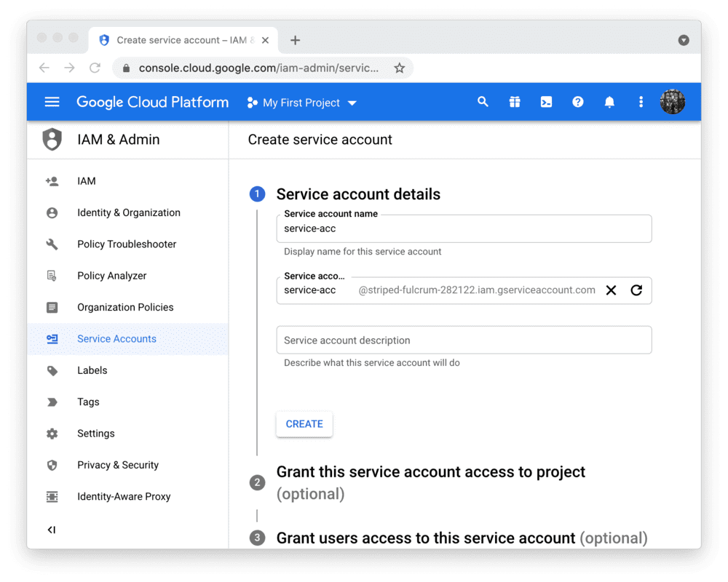Image resolution: width=728 pixels, height=582 pixels.
Task: Select the Policy Troubleshooter wrench icon
Action: click(52, 244)
